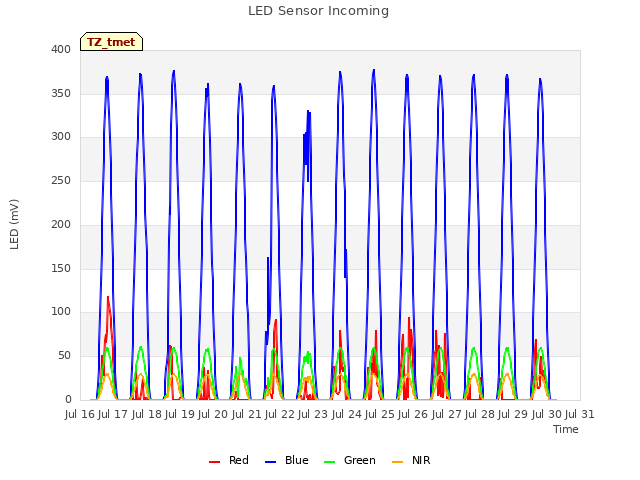The height and width of the screenshot is (480, 640).
Task: Click the Jul 16 x-axis tick label
Action: pos(80,414)
